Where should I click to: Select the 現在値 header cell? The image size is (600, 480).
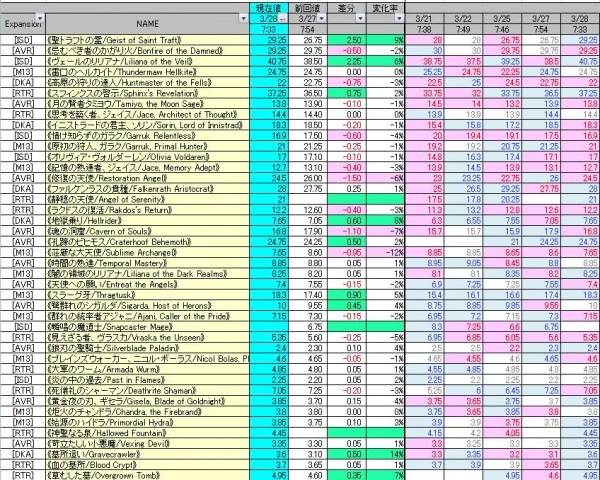tap(269, 8)
